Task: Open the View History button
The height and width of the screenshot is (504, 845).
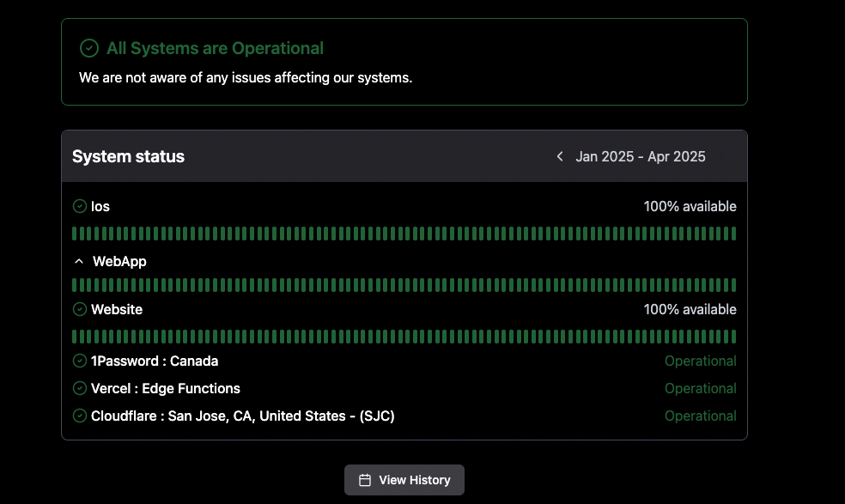Action: point(404,480)
